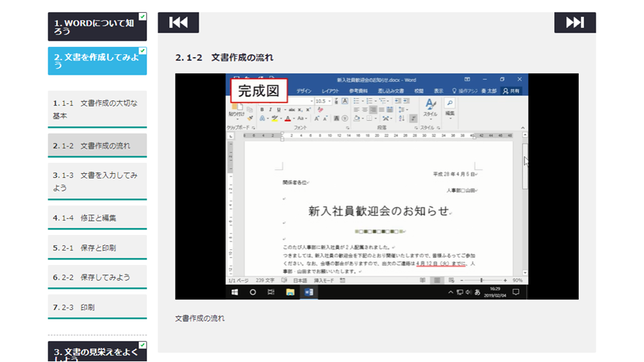The image size is (644, 362).
Task: Click the Word icon in the Windows taskbar
Action: click(308, 292)
